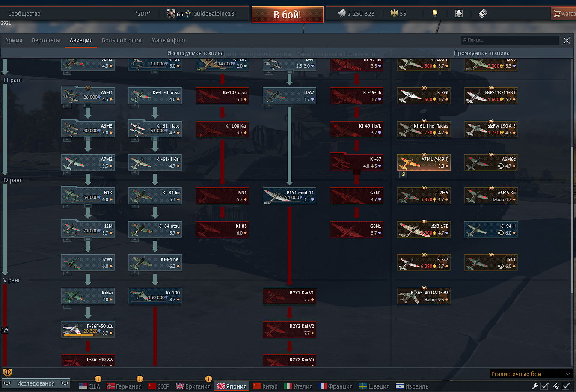Expand the J2M vehicle group
This screenshot has width=576, height=392.
click(x=88, y=239)
